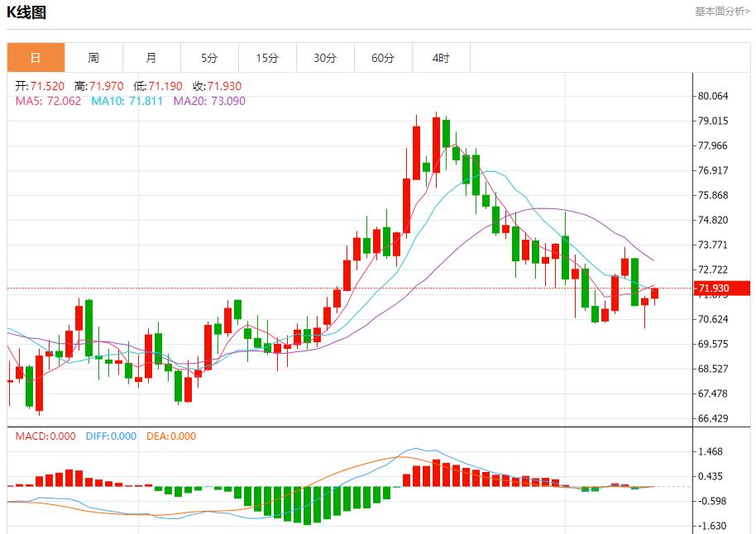The width and height of the screenshot is (756, 534).
Task: Click the MACD: 0.000 indicator label
Action: [x=45, y=436]
